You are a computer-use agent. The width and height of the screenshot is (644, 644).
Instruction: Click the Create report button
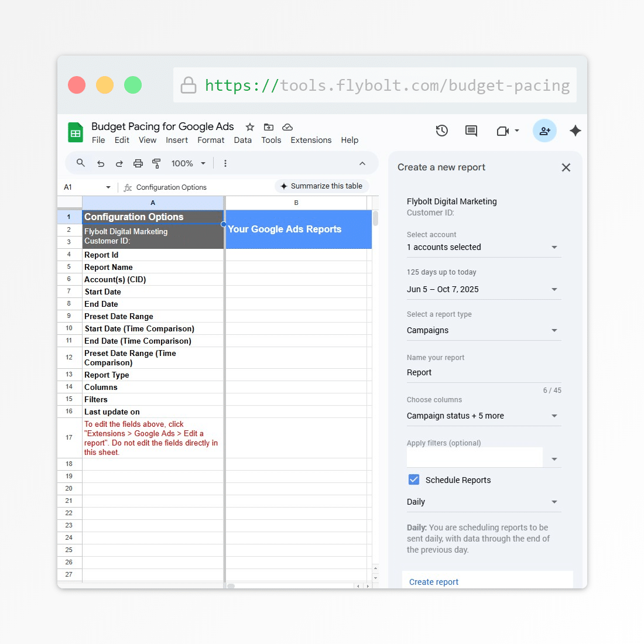tap(434, 581)
